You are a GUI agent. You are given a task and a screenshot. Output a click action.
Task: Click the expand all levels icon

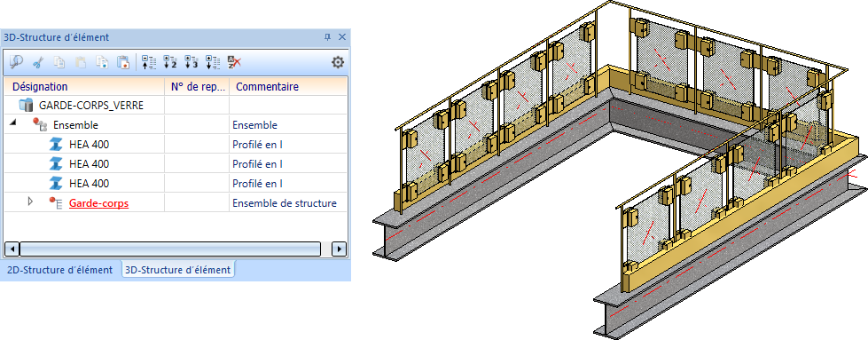213,62
